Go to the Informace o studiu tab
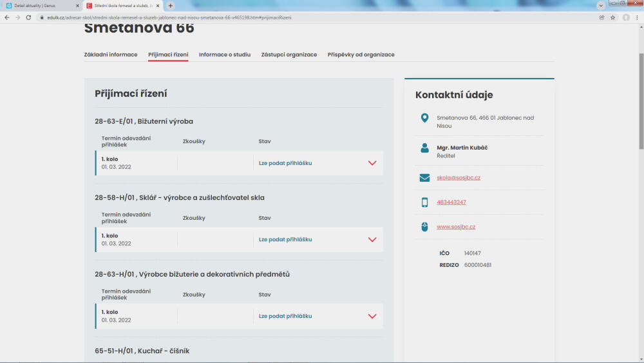The height and width of the screenshot is (363, 644). (225, 55)
